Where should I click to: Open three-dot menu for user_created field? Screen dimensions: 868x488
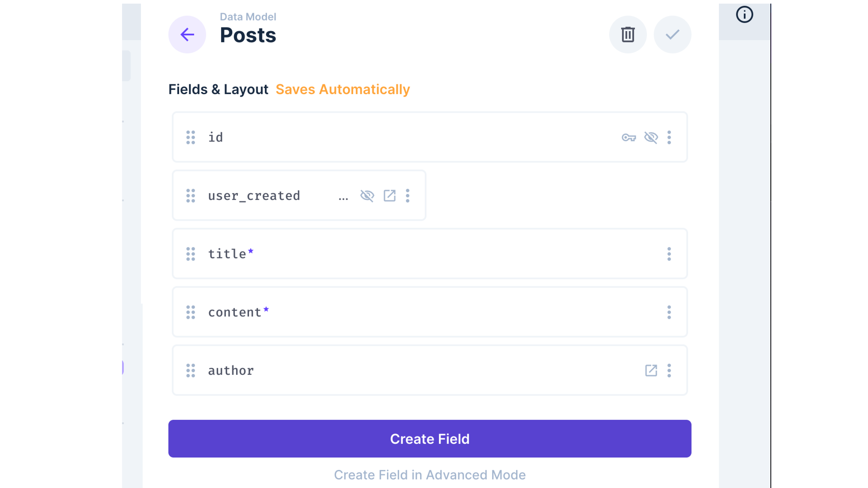coord(407,196)
